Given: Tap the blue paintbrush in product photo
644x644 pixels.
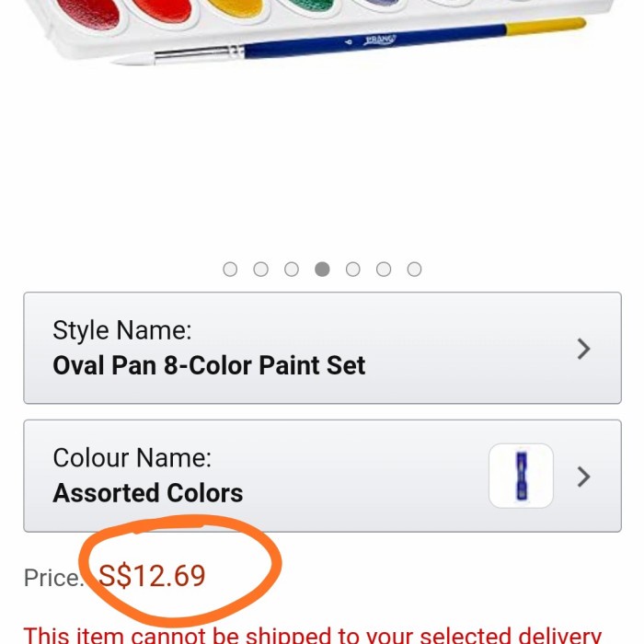Looking at the screenshot, I should tap(368, 43).
